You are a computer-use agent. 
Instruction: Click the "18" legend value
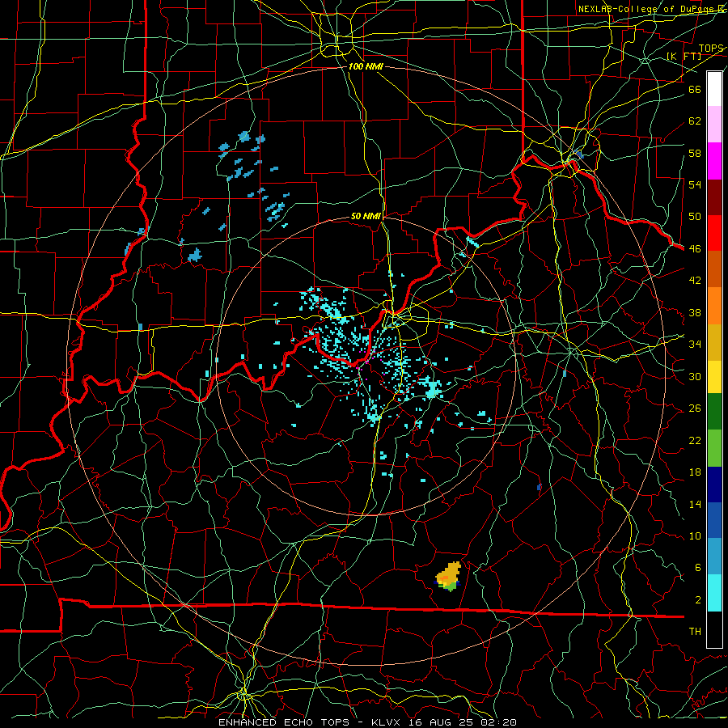click(x=695, y=472)
